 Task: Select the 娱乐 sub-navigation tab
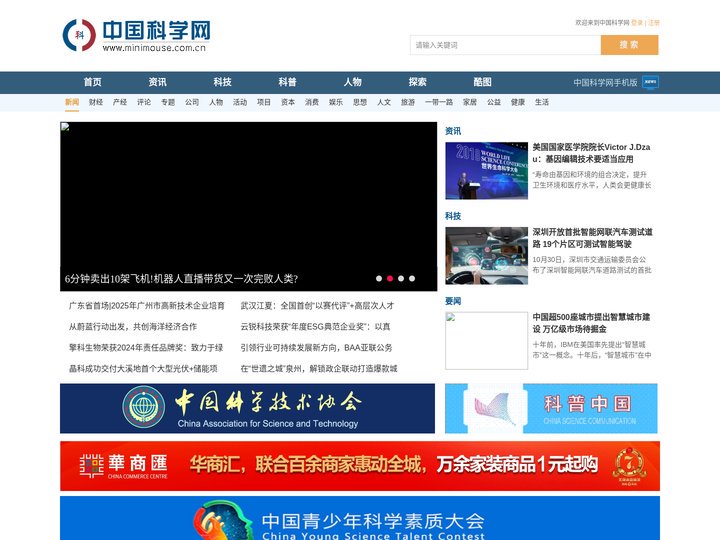pyautogui.click(x=336, y=102)
